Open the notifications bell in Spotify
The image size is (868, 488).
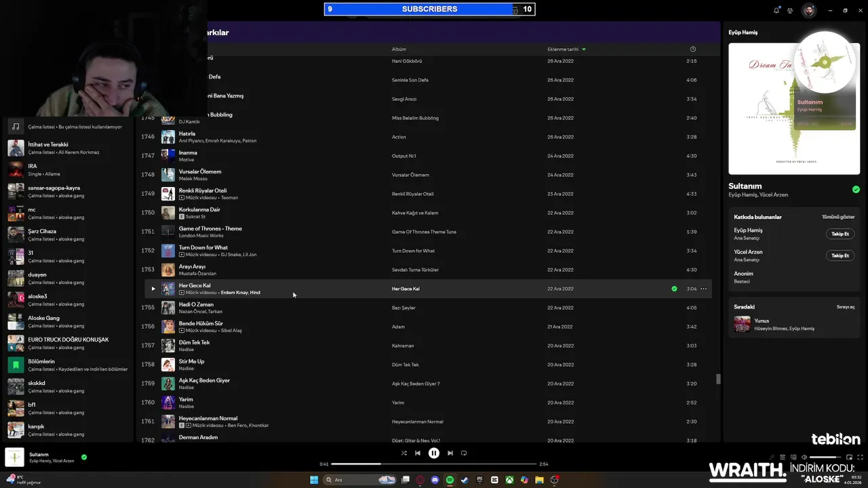(x=776, y=10)
